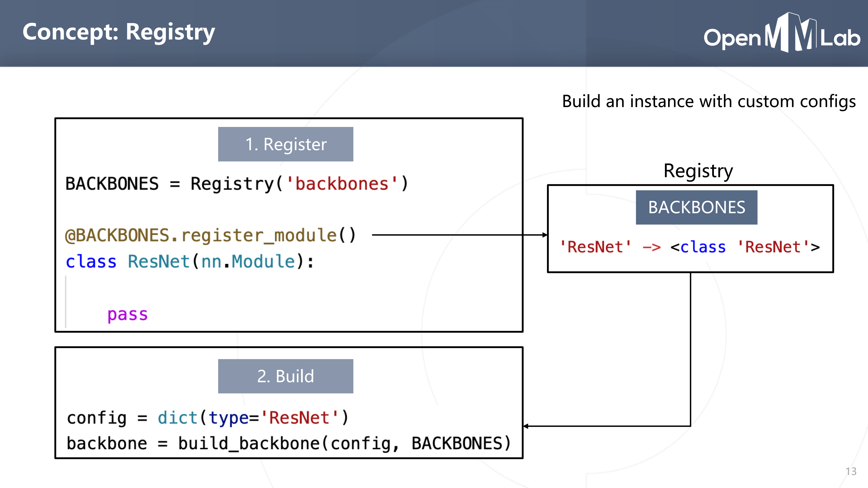Click the BACKBONES = Registry('backbones') code line
Image resolution: width=868 pixels, height=488 pixels.
tap(237, 184)
